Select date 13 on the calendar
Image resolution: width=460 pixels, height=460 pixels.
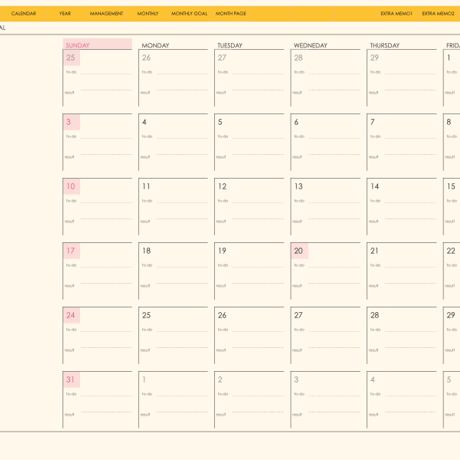(298, 186)
